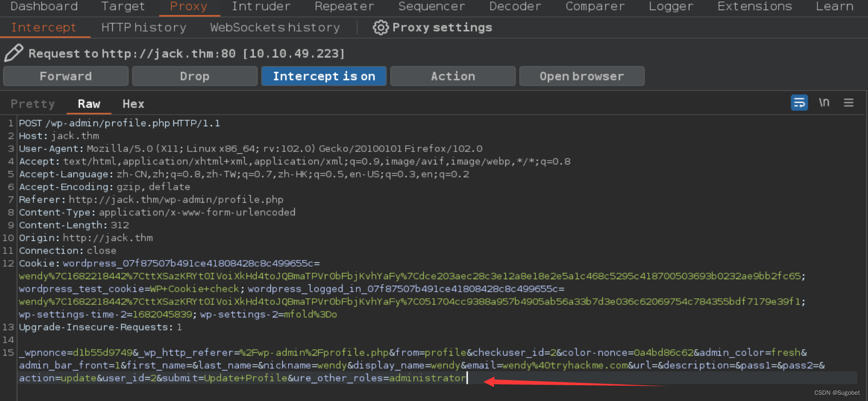The image size is (868, 401).
Task: Click the _wpnonce=d1b55d9749 body parameter
Action: point(75,353)
